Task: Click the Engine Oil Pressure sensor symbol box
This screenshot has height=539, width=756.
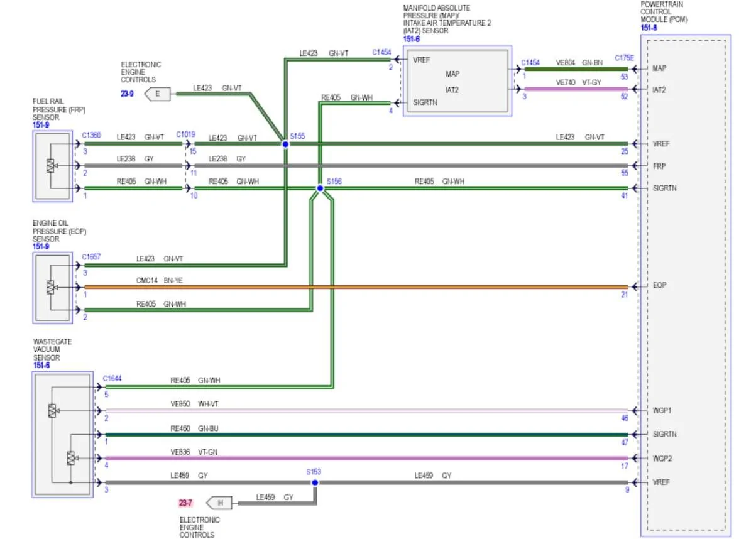Action: pyautogui.click(x=53, y=287)
